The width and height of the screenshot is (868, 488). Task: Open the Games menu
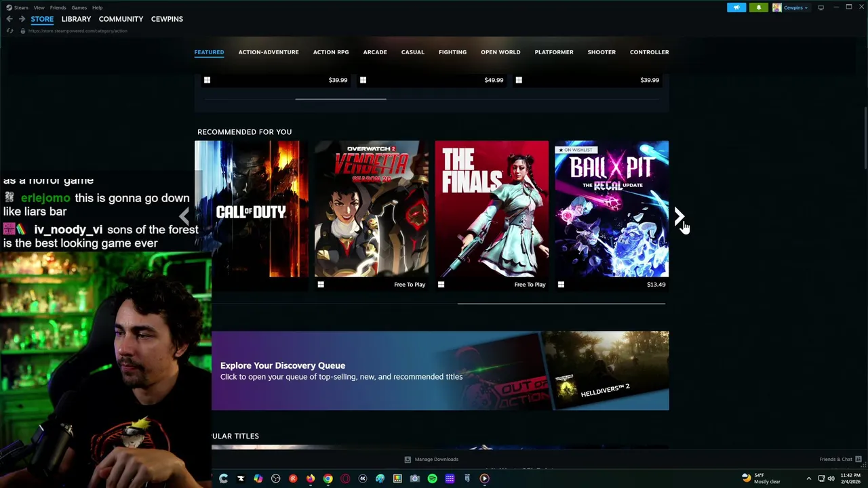click(79, 7)
